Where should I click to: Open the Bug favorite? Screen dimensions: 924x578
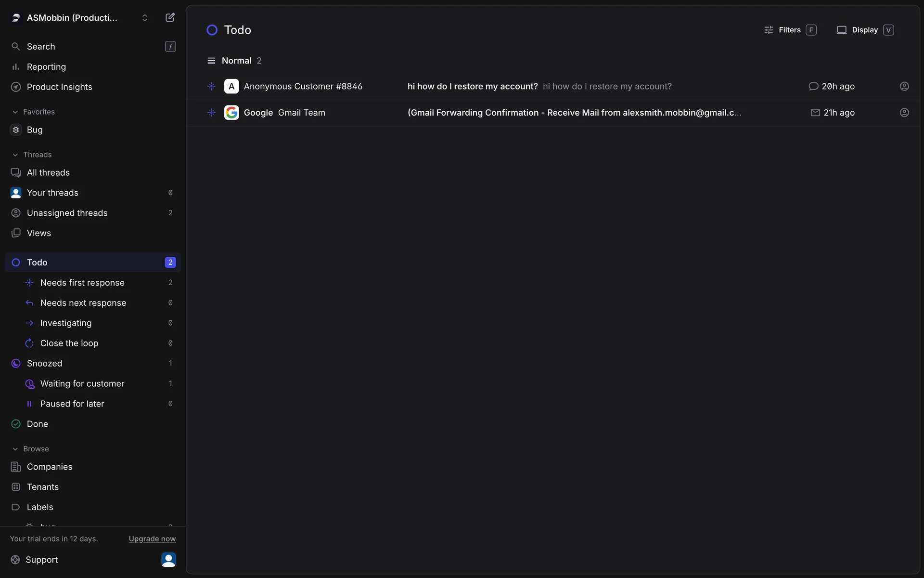click(35, 130)
